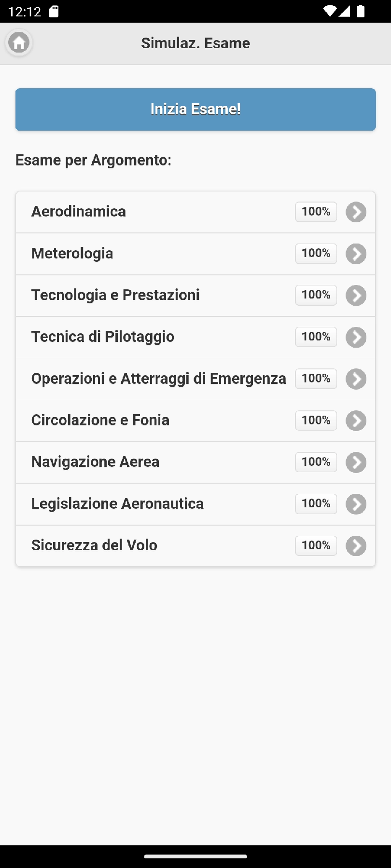Image resolution: width=391 pixels, height=868 pixels.
Task: Expand Sicurezza del Volo using its arrow
Action: [x=356, y=546]
